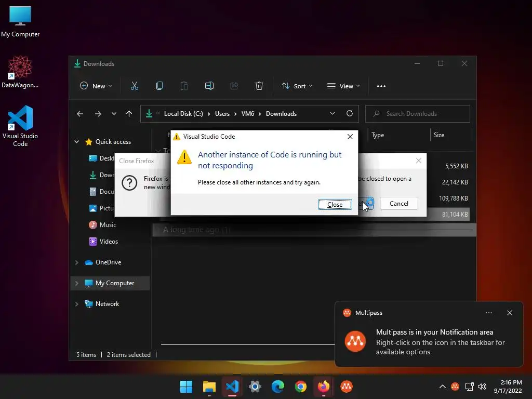
Task: Switch to Firefox taskbar icon
Action: pyautogui.click(x=323, y=387)
